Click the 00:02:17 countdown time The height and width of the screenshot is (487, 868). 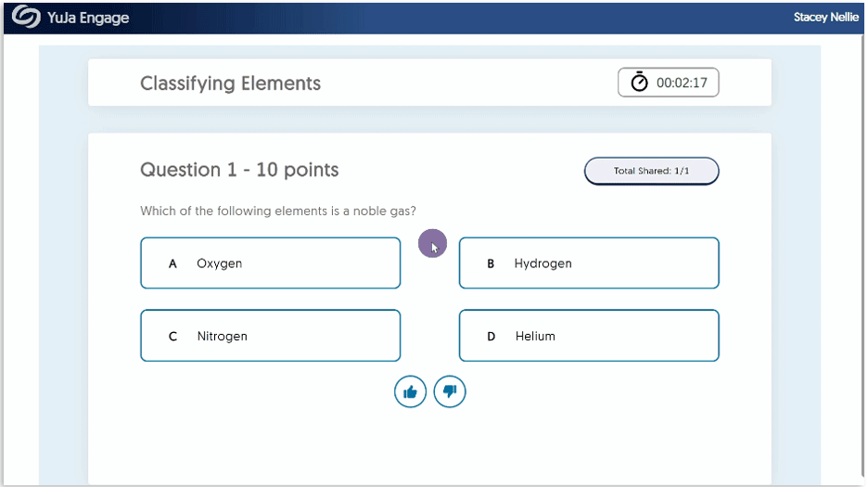coord(682,83)
